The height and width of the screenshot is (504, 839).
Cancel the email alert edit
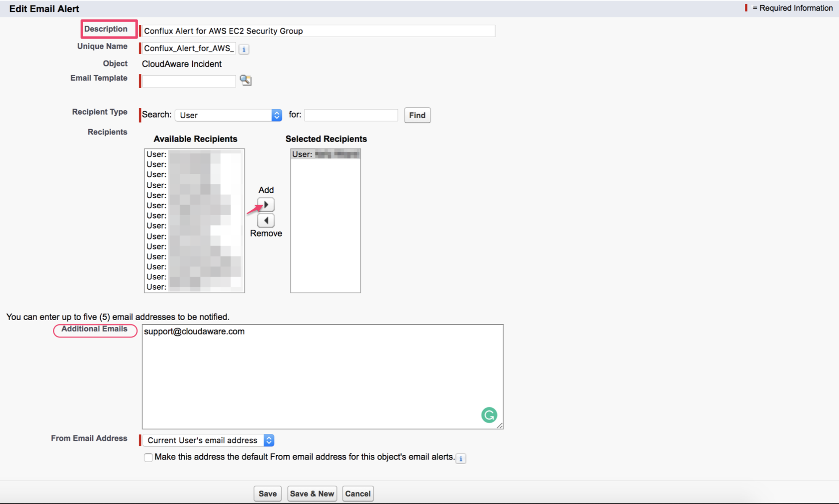(x=358, y=494)
